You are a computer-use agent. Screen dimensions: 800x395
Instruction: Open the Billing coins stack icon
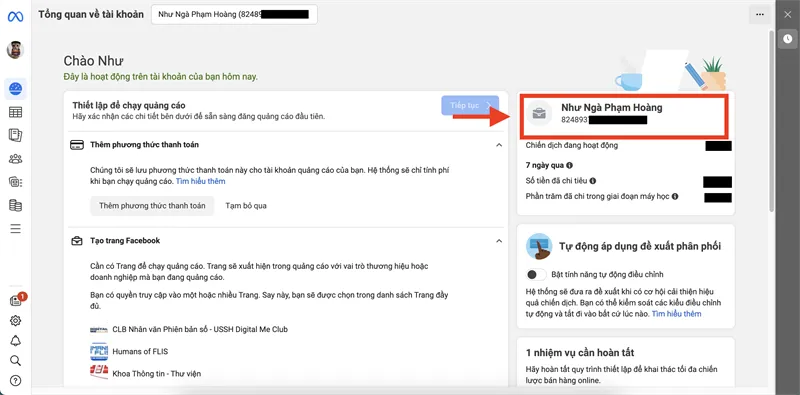[15, 205]
